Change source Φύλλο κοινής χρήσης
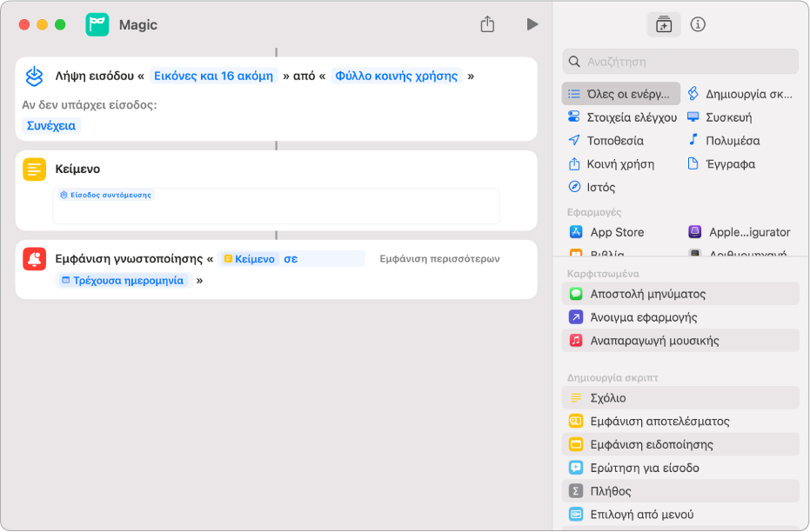The height and width of the screenshot is (532, 810). coord(396,76)
